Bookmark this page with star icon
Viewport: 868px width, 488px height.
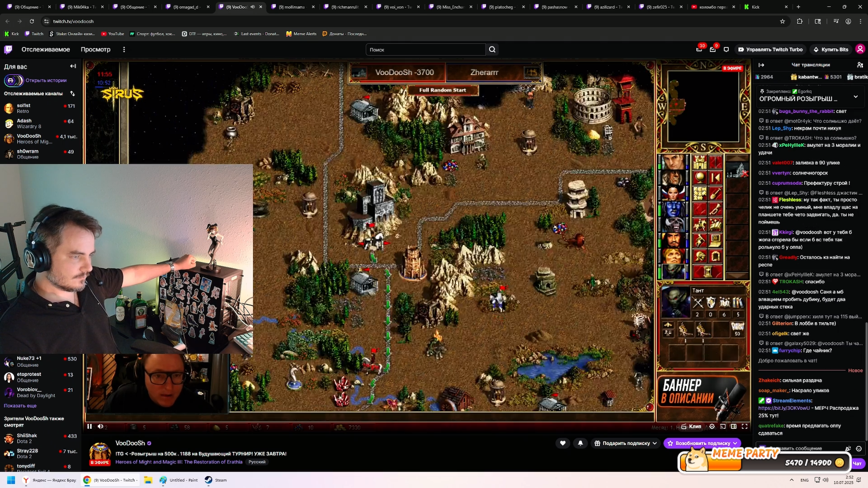[783, 21]
